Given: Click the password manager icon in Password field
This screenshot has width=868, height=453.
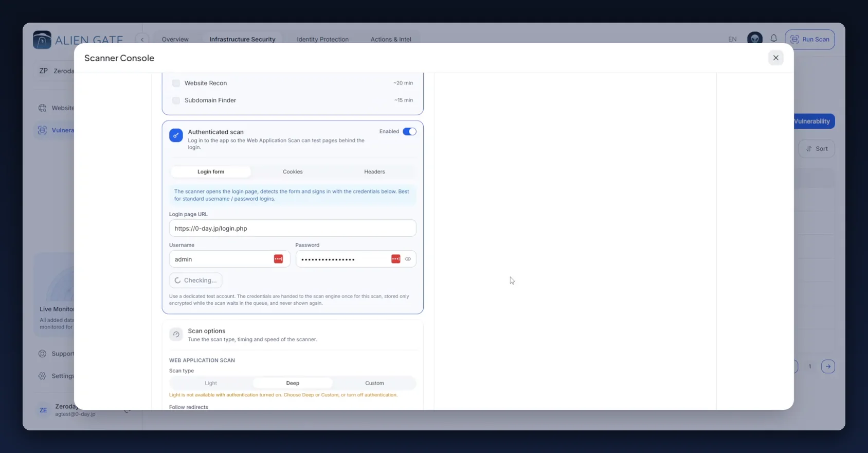Looking at the screenshot, I should point(395,259).
